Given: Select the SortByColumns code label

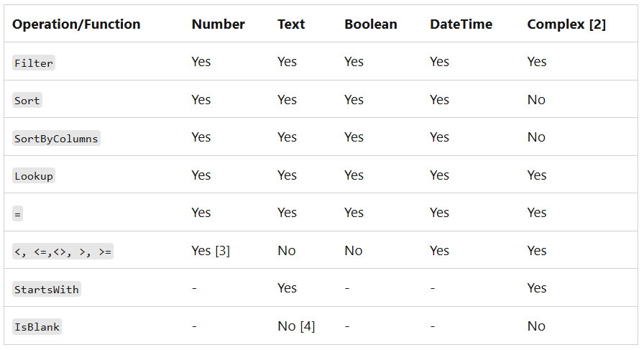Looking at the screenshot, I should (56, 138).
